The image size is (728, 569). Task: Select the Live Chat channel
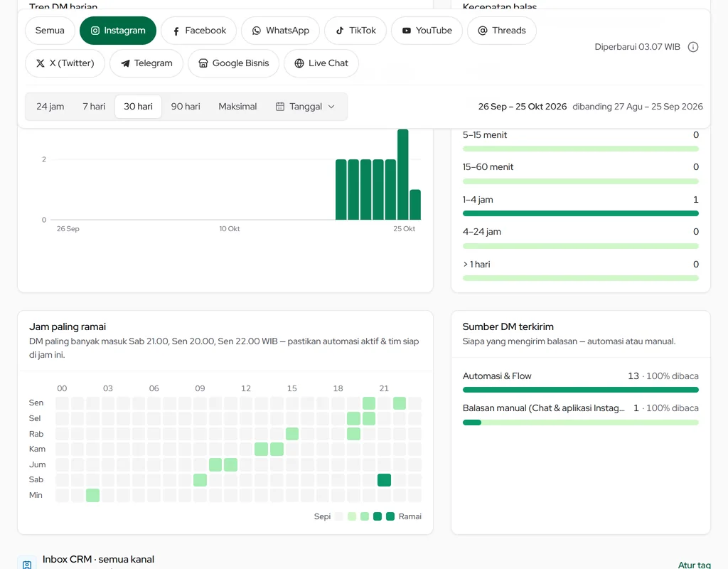pyautogui.click(x=321, y=63)
